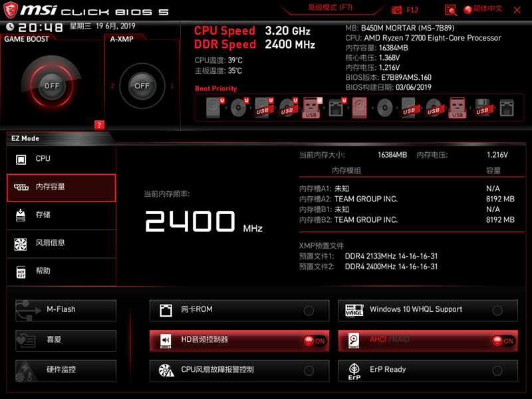Toggle the AHCI / RAID switch
Image resolution: width=532 pixels, height=399 pixels.
pos(503,340)
